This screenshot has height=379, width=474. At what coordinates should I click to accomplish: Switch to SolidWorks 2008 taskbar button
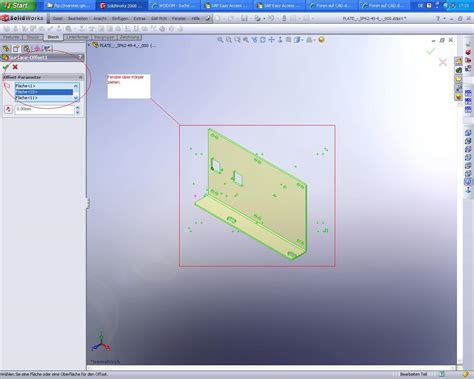click(x=121, y=6)
